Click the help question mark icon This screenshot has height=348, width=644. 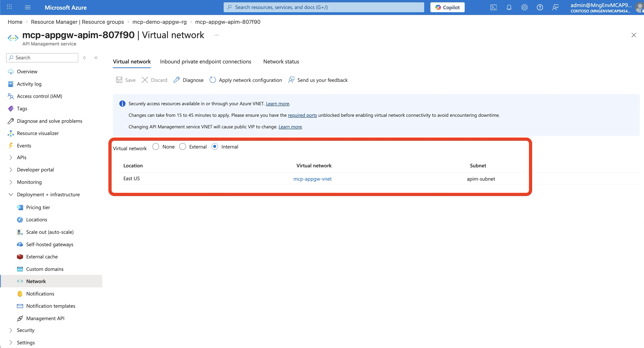[x=540, y=7]
